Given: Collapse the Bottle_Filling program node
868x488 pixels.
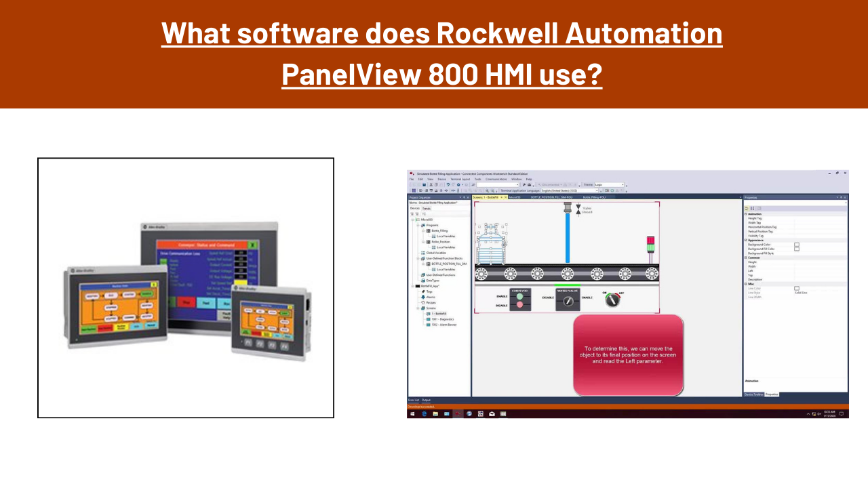Looking at the screenshot, I should [423, 230].
